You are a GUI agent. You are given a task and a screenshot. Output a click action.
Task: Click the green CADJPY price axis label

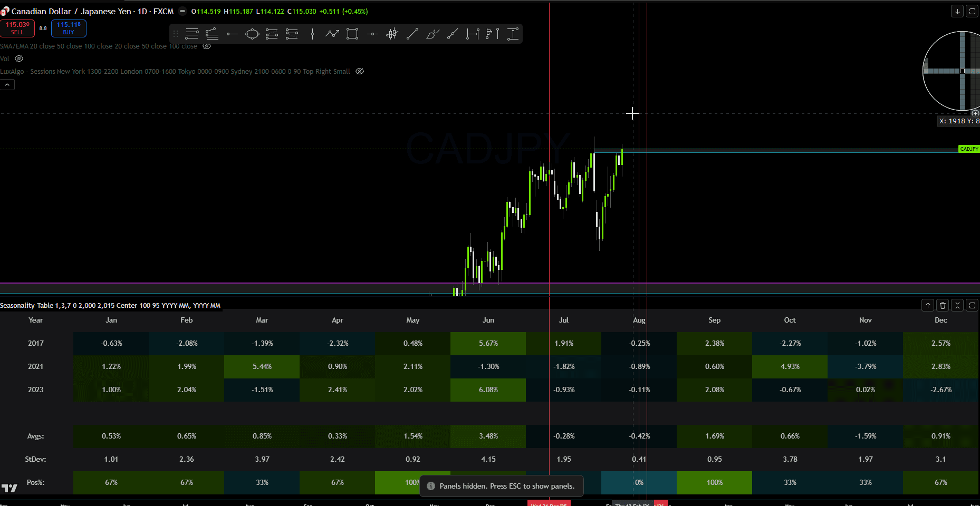969,149
